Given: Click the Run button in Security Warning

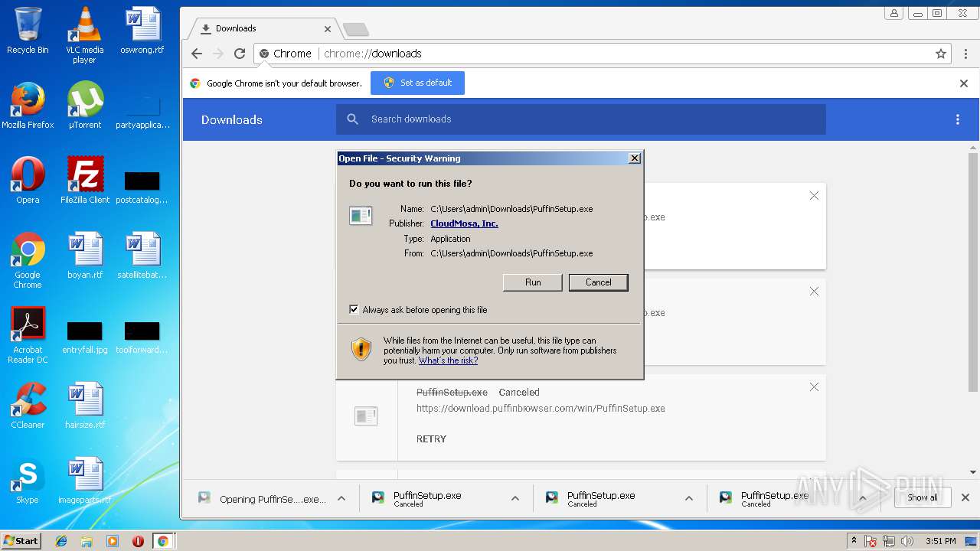Looking at the screenshot, I should [533, 282].
